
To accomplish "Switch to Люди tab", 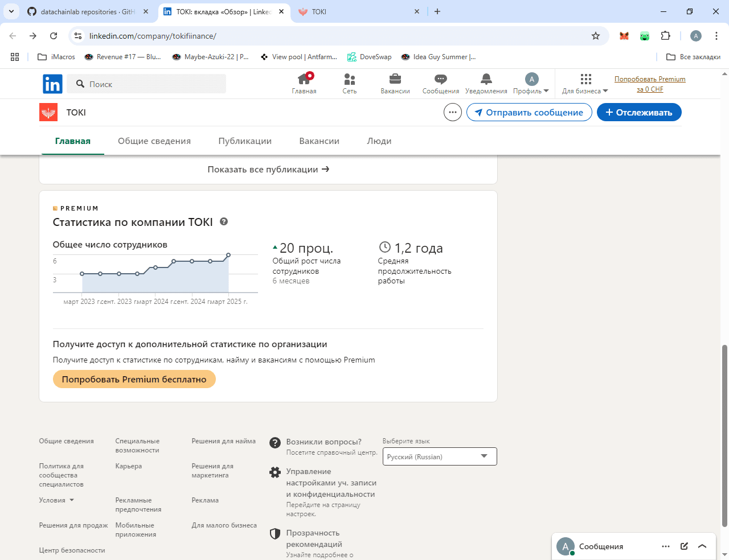I will tap(379, 141).
